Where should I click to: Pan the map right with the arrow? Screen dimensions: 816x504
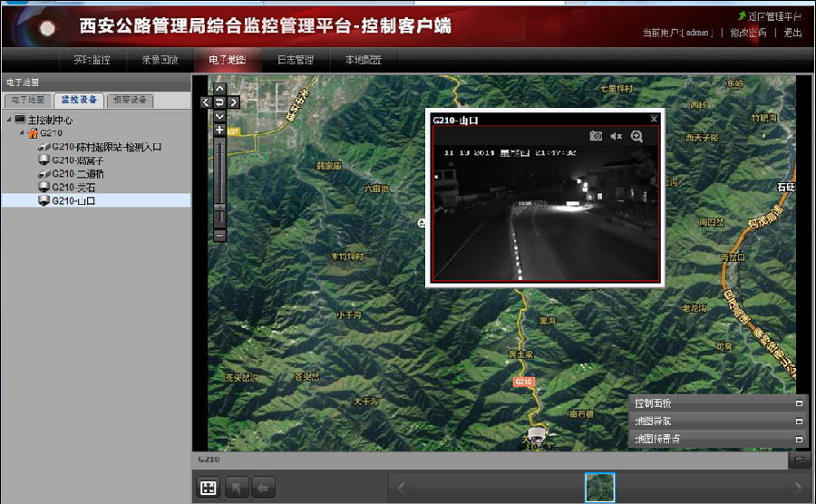point(233,102)
